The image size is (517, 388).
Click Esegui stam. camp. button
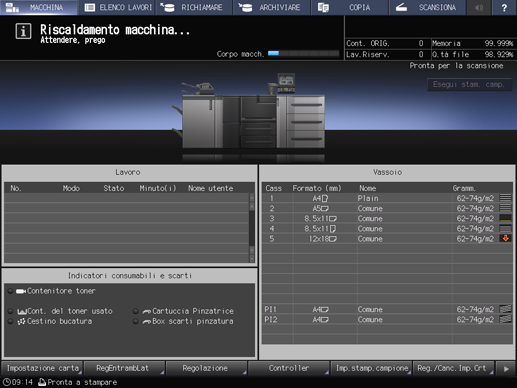coord(469,85)
